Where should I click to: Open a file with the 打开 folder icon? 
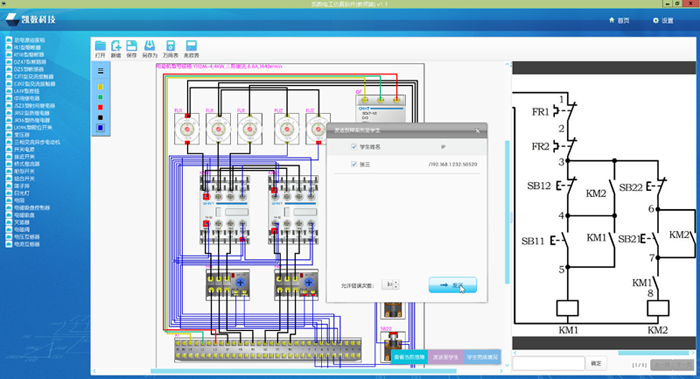coord(100,49)
